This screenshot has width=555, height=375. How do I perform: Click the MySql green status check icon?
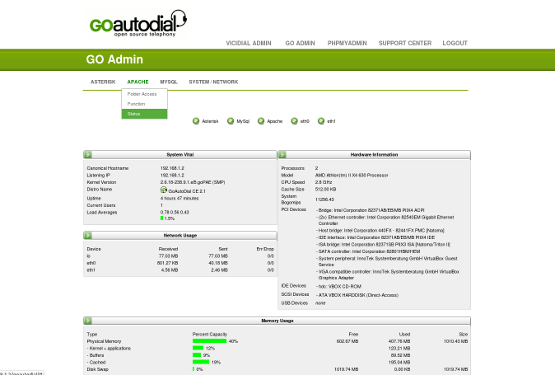click(230, 121)
